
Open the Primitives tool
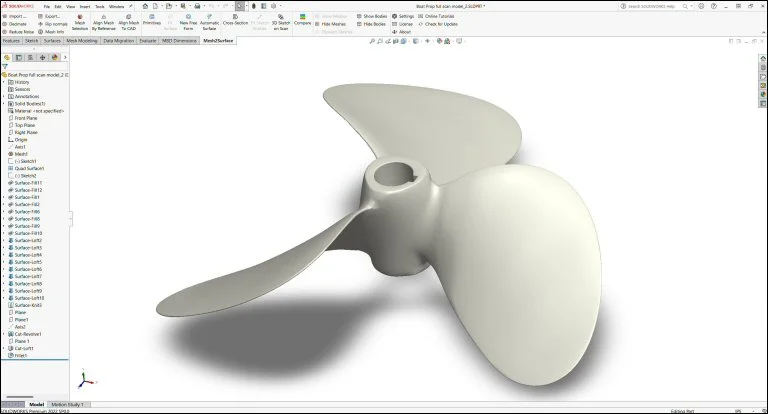click(x=152, y=20)
